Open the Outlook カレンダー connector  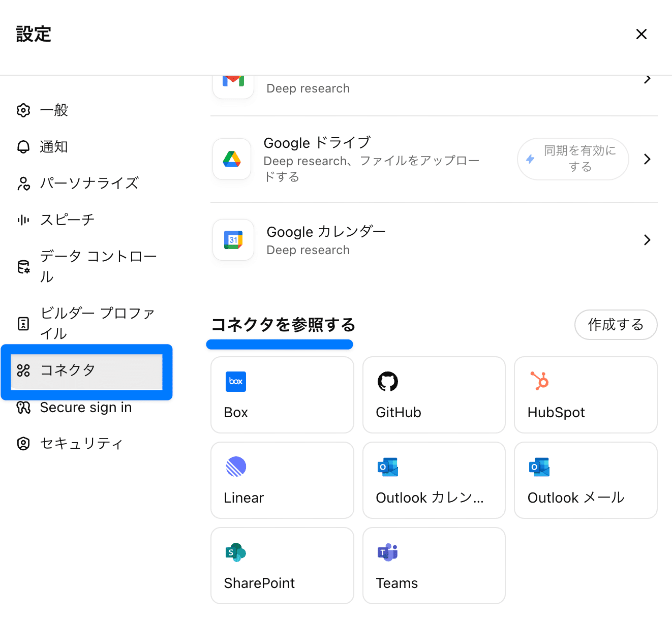click(434, 480)
